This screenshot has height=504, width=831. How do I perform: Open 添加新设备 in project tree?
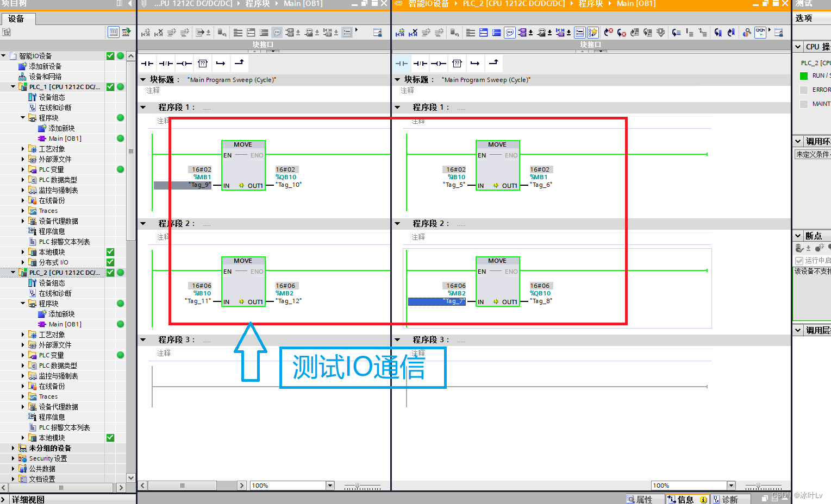pos(45,66)
